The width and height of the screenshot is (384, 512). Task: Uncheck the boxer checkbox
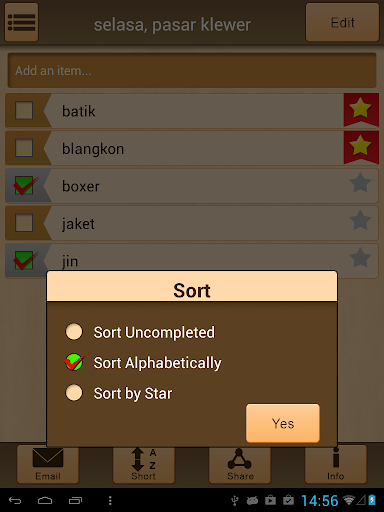click(x=24, y=185)
